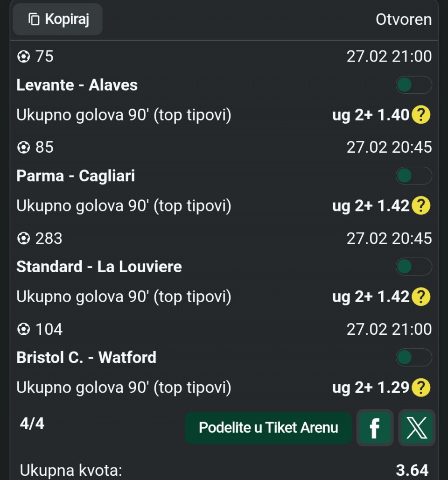Share the ticket on X

pos(416,428)
